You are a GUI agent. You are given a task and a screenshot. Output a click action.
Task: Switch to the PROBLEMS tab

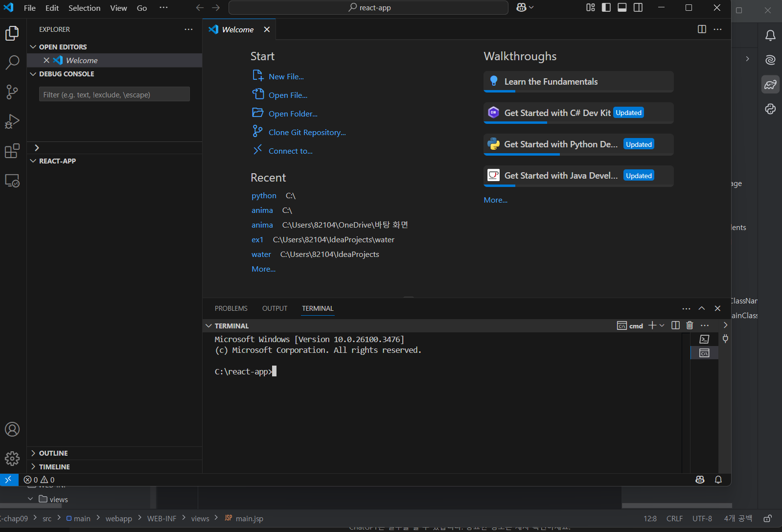[231, 308]
